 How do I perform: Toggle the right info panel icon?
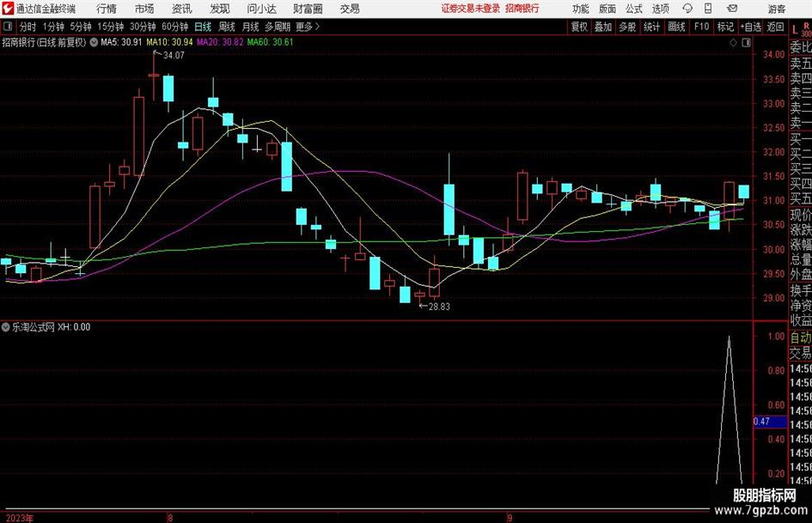pyautogui.click(x=746, y=43)
